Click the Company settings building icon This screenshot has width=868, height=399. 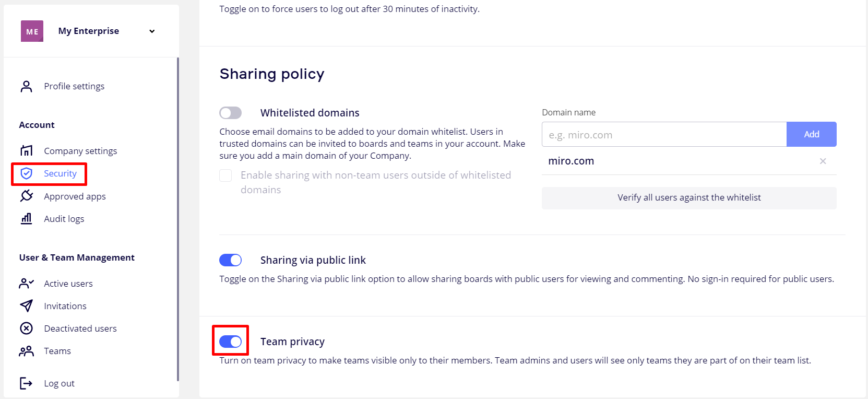click(26, 151)
